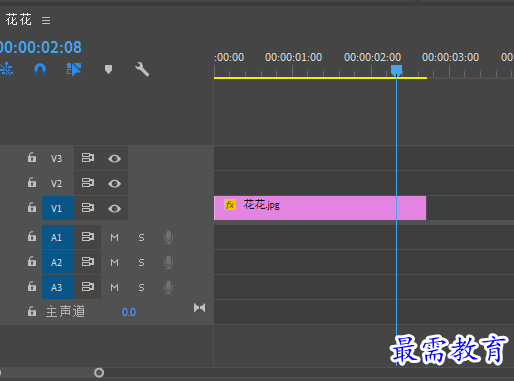Hide V1 track output eye
This screenshot has height=381, width=514.
(114, 209)
